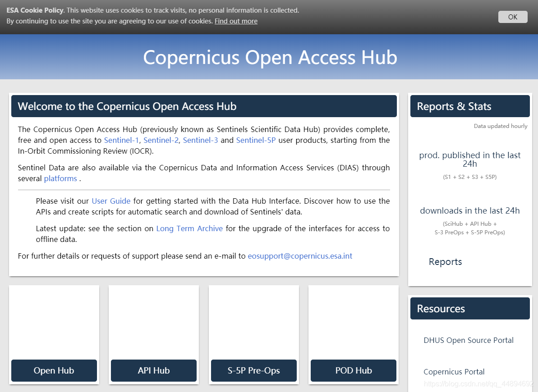
Task: Follow the DIAS 'platforms' link
Action: [x=60, y=179]
